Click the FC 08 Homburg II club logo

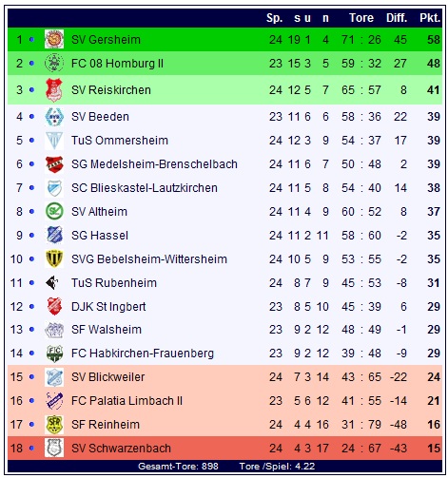(x=54, y=63)
